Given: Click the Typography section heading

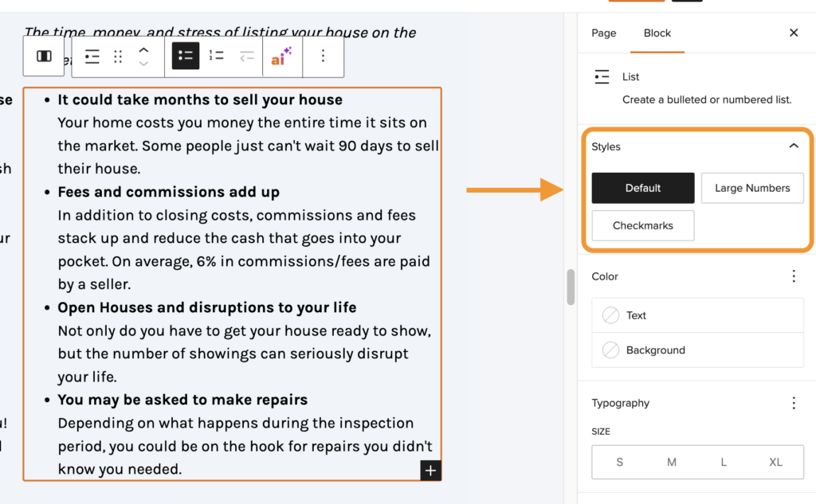Looking at the screenshot, I should (620, 403).
